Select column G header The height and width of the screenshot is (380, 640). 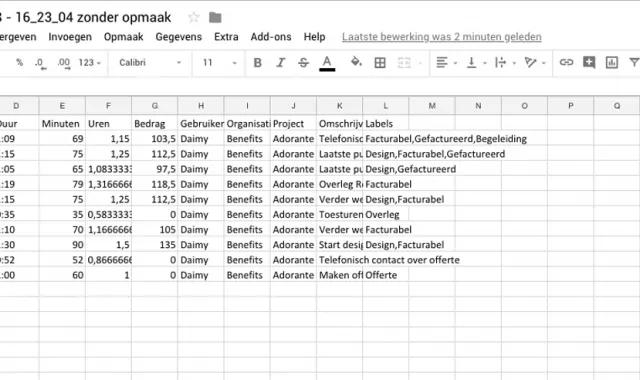(155, 106)
